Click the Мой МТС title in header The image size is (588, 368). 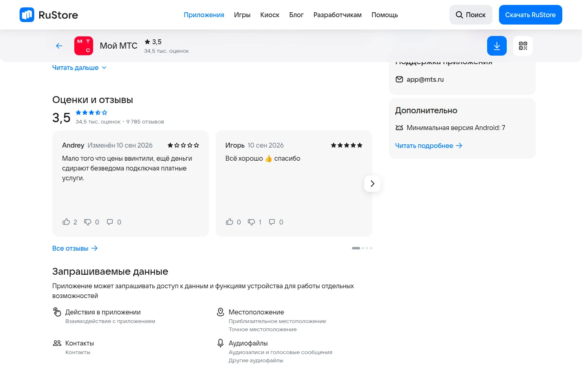(x=118, y=46)
